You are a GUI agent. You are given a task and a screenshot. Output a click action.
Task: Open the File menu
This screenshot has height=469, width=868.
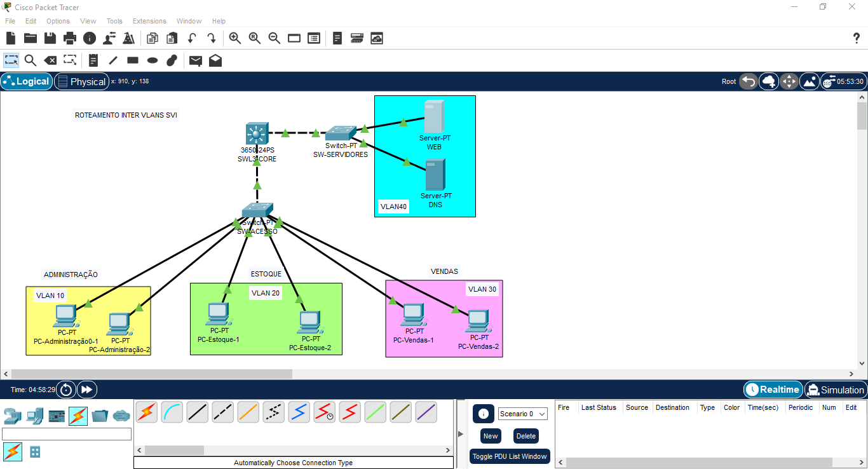[10, 21]
